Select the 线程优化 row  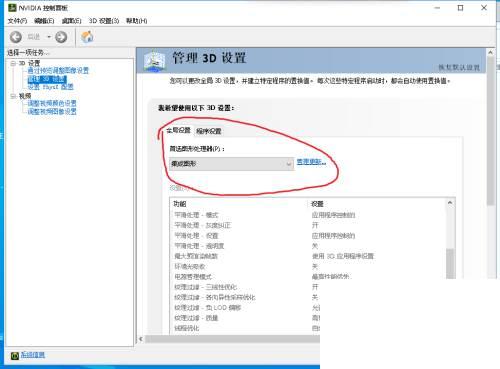pyautogui.click(x=245, y=328)
